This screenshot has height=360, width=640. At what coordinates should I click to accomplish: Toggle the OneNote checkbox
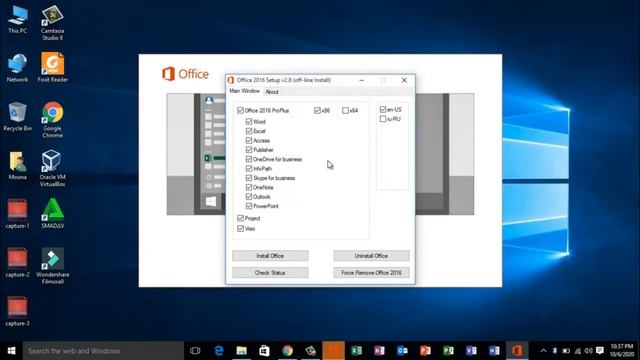[249, 187]
